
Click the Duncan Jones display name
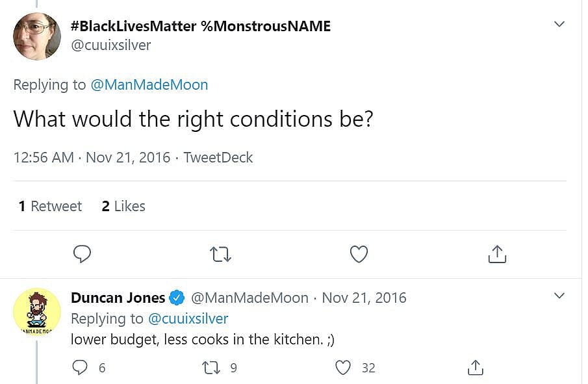point(118,298)
